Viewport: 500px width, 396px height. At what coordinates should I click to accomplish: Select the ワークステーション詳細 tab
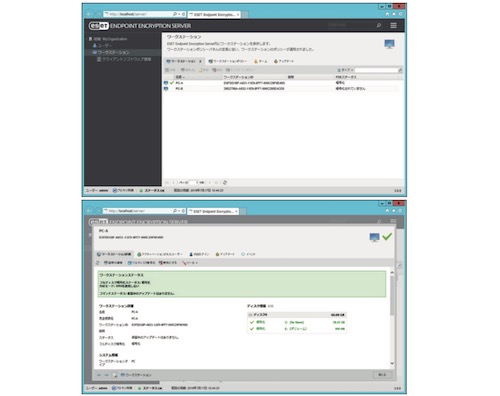pos(114,254)
